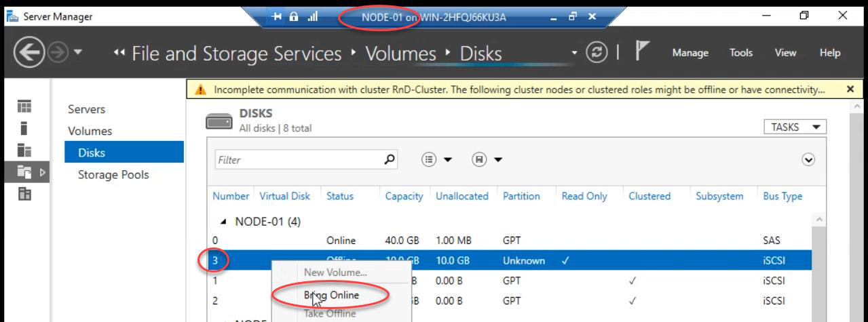Image resolution: width=868 pixels, height=322 pixels.
Task: Click the pin icon in connection bar
Action: coord(278,18)
